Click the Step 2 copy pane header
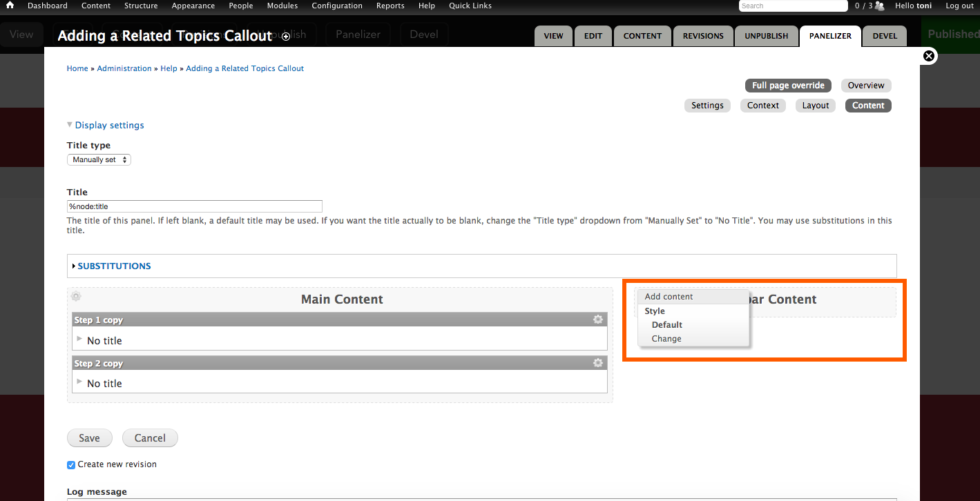The height and width of the screenshot is (501, 980). click(x=340, y=363)
